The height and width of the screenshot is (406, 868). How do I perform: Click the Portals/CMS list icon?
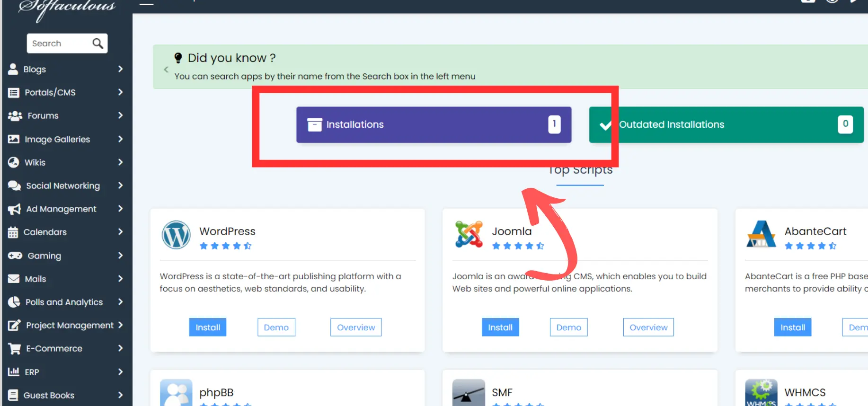point(14,93)
